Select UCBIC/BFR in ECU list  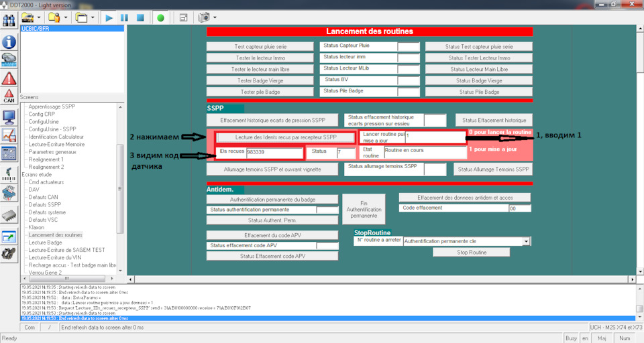tap(72, 29)
